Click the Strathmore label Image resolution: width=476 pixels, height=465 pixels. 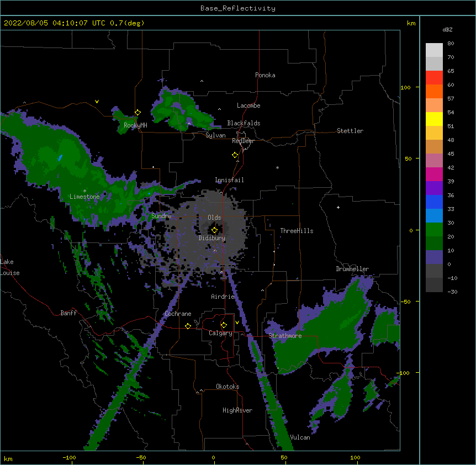point(285,336)
